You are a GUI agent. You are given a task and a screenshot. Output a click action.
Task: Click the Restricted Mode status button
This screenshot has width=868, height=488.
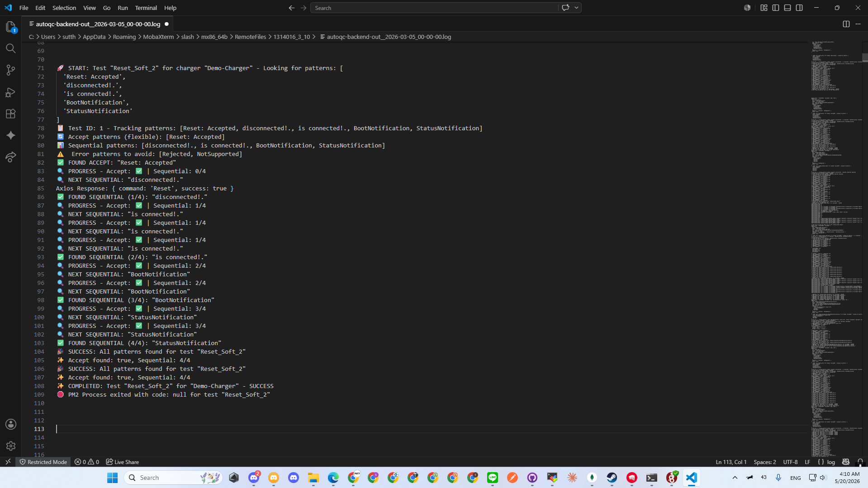43,462
